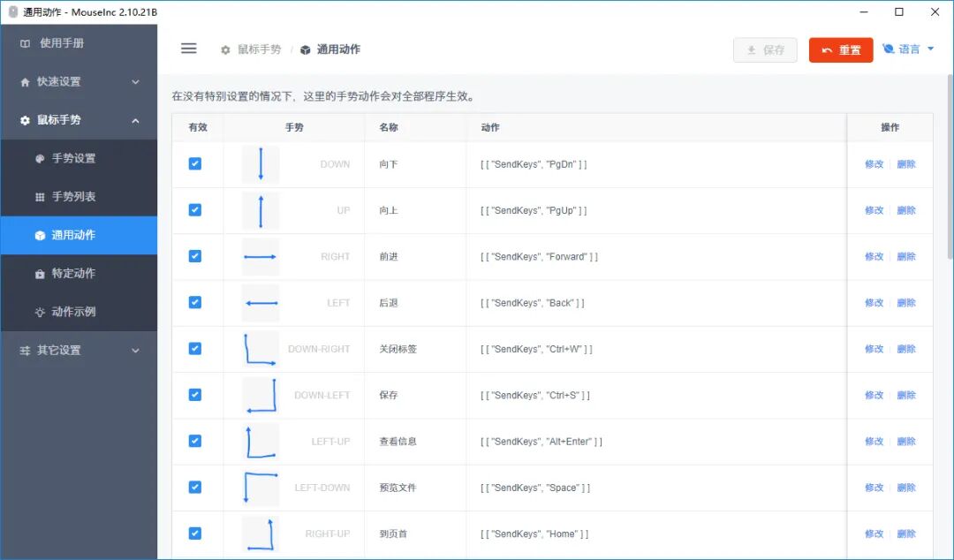The width and height of the screenshot is (954, 560).
Task: Click the gear icon beside 鼠标手势 breadcrumb
Action: [226, 50]
